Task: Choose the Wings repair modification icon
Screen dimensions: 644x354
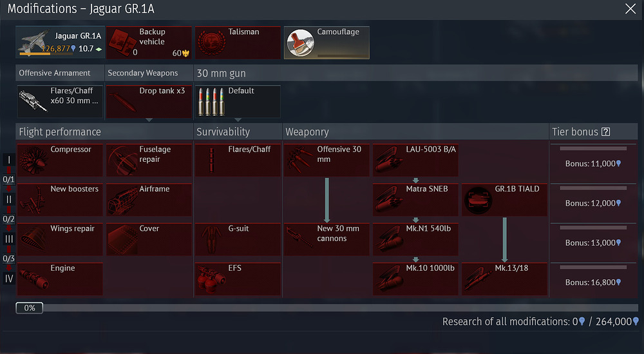Action: [33, 239]
